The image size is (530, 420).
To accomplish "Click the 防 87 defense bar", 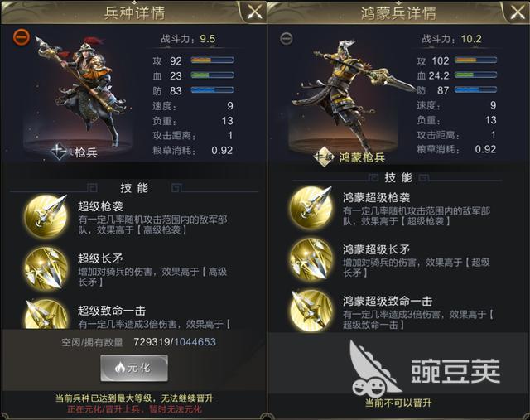I will click(x=475, y=90).
